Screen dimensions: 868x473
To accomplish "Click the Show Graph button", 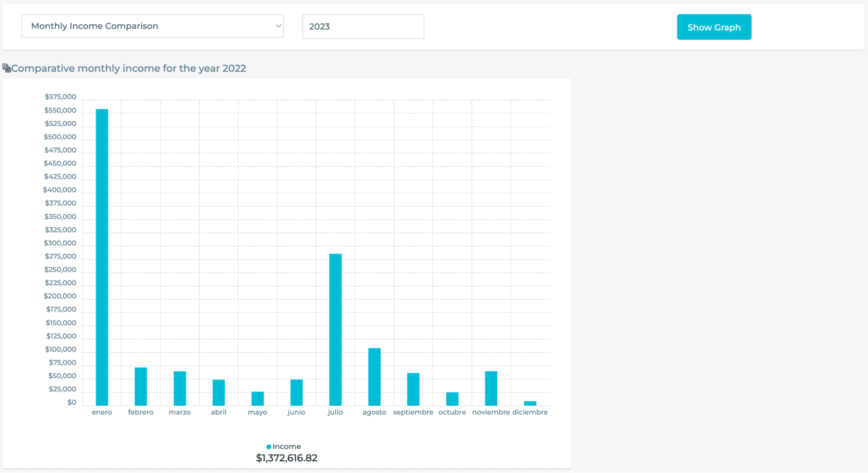I will 714,27.
